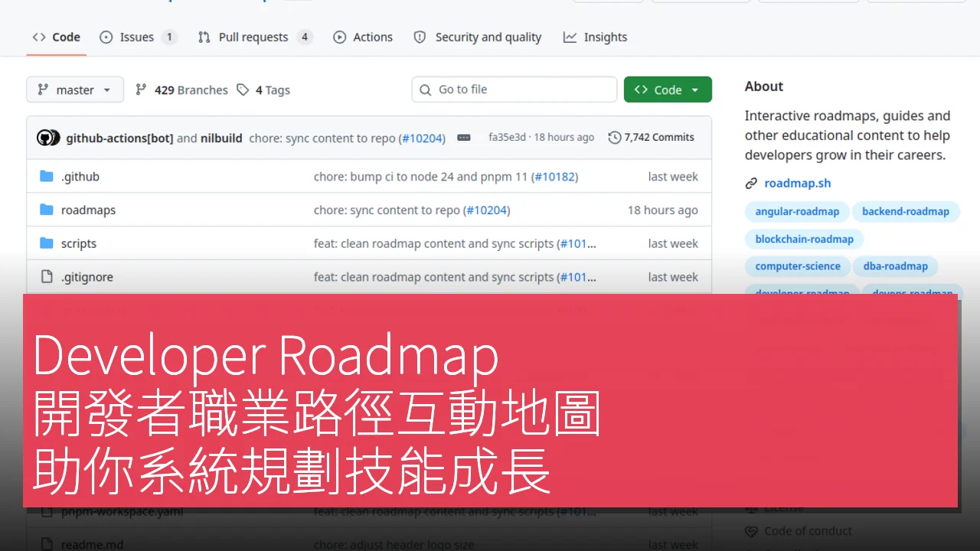
Task: Open the .gitignore file
Action: (x=87, y=277)
